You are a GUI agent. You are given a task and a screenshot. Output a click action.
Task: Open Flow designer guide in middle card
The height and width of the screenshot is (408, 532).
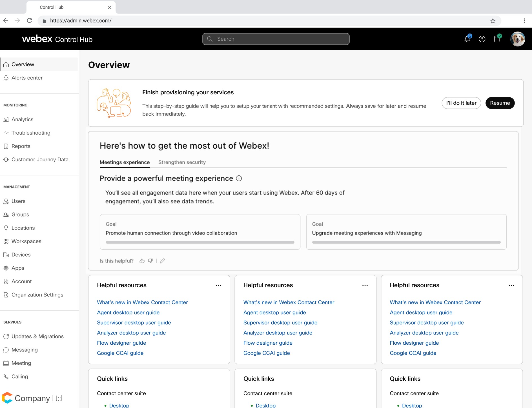268,343
